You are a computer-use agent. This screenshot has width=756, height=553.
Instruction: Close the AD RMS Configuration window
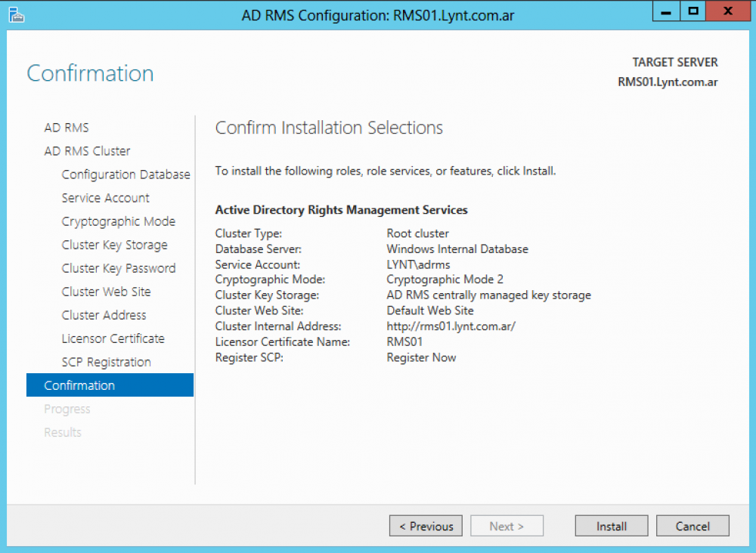click(727, 11)
